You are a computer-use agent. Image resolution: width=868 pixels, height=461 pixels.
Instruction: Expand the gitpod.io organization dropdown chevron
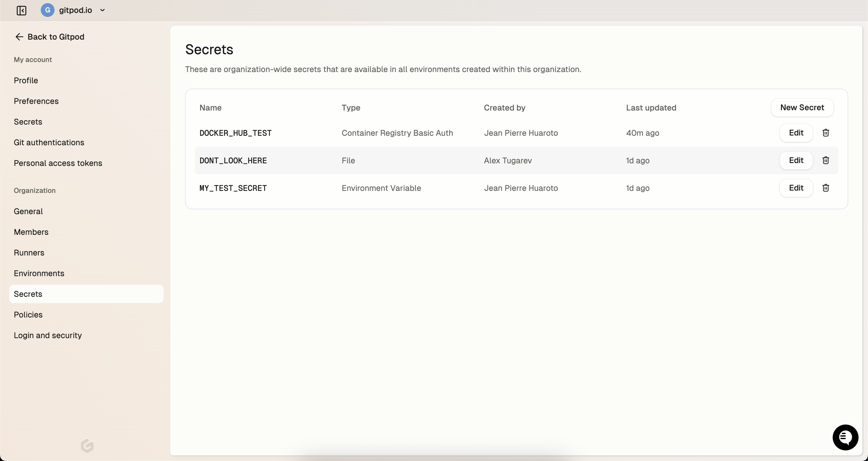pos(102,10)
